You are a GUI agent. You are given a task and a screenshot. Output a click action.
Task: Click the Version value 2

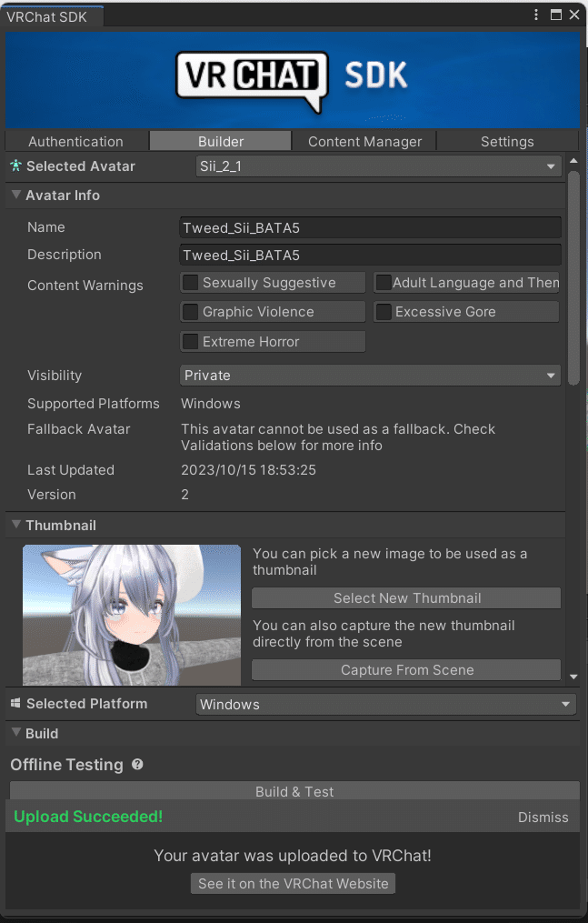click(x=184, y=495)
